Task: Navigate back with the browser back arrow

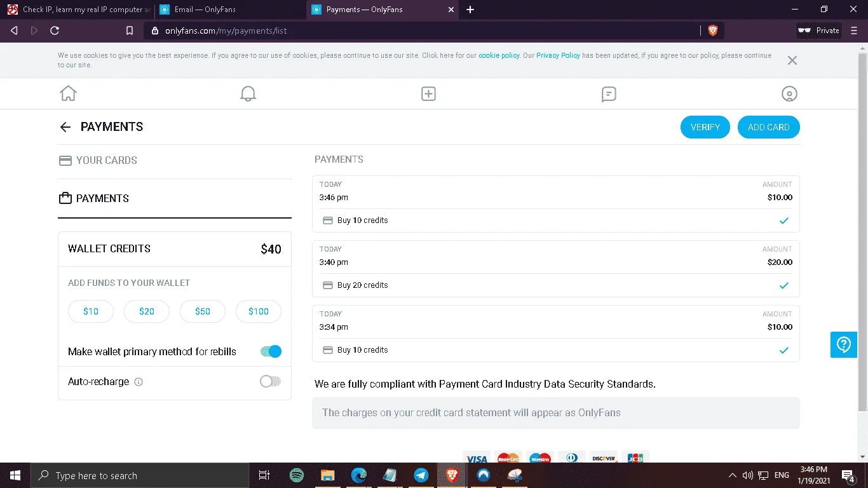Action: pyautogui.click(x=14, y=30)
